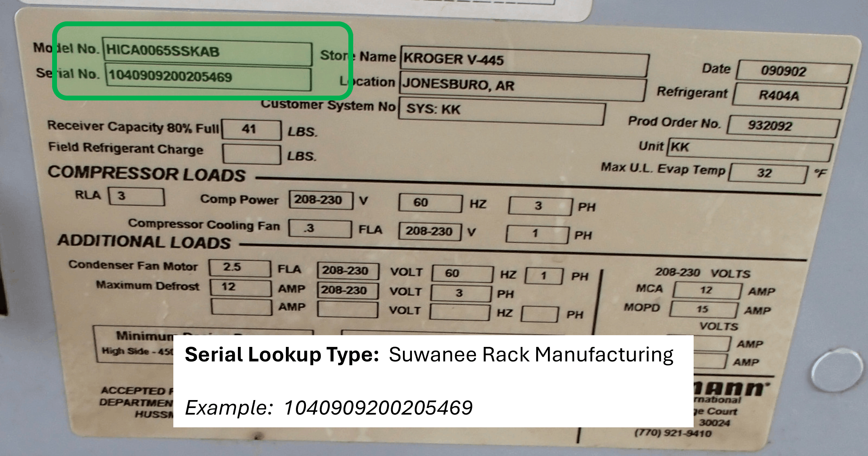Select the Serial Lookup Type label

(282, 355)
